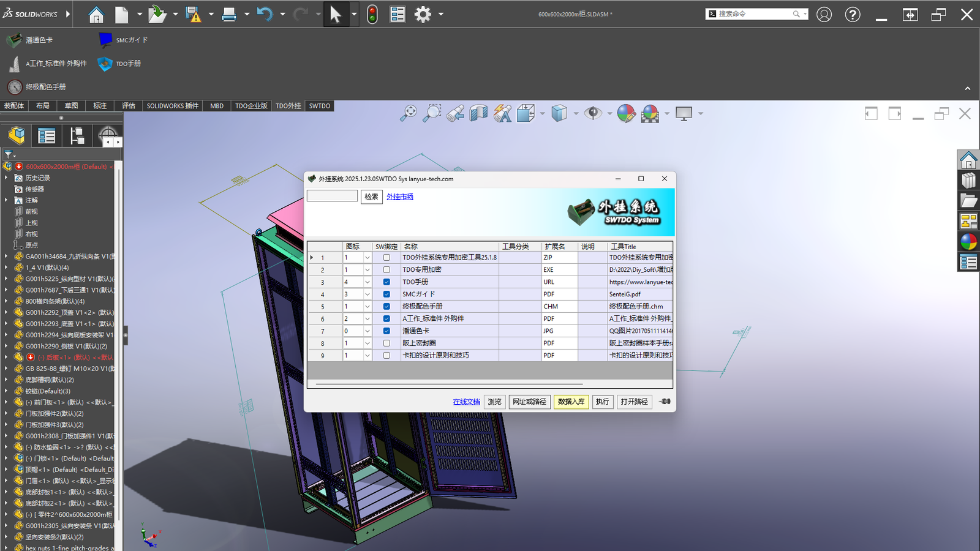Expand the Hide/Show Items dropdown arrow
The height and width of the screenshot is (551, 980).
pos(609,114)
